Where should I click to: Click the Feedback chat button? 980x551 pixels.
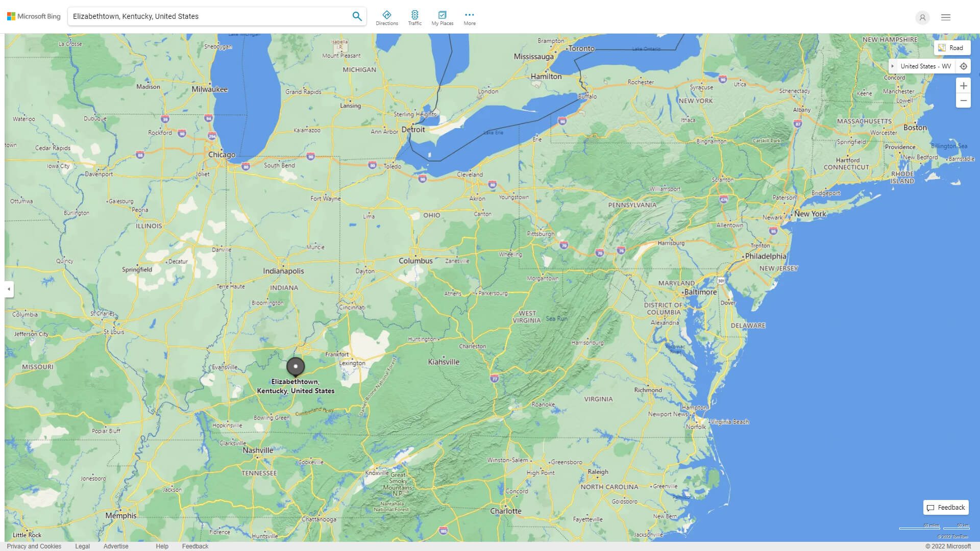[945, 508]
